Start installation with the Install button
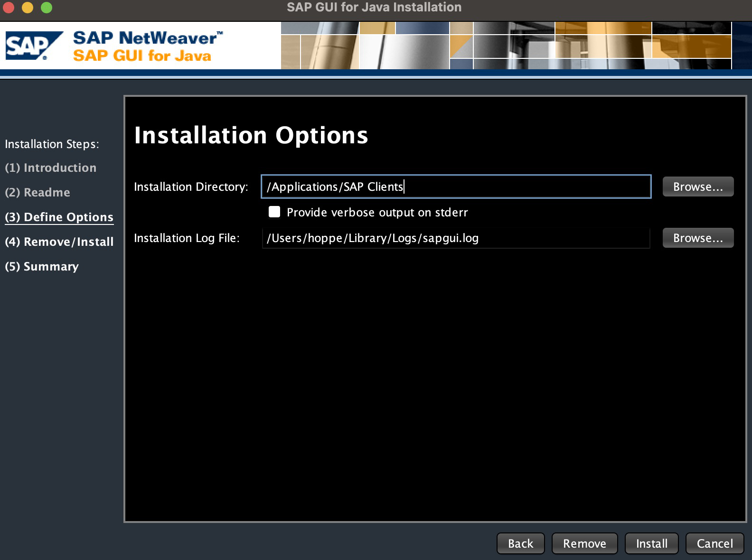Screen dimensions: 752x560 pos(652,543)
